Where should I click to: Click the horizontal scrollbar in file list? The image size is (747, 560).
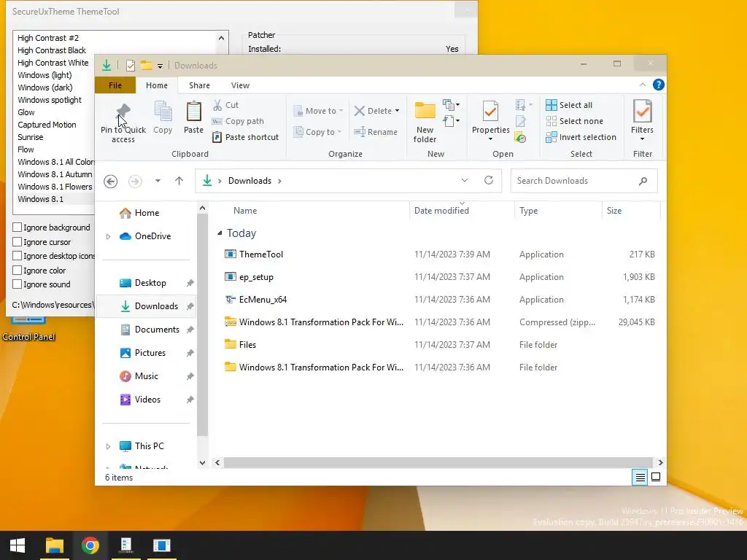click(438, 462)
